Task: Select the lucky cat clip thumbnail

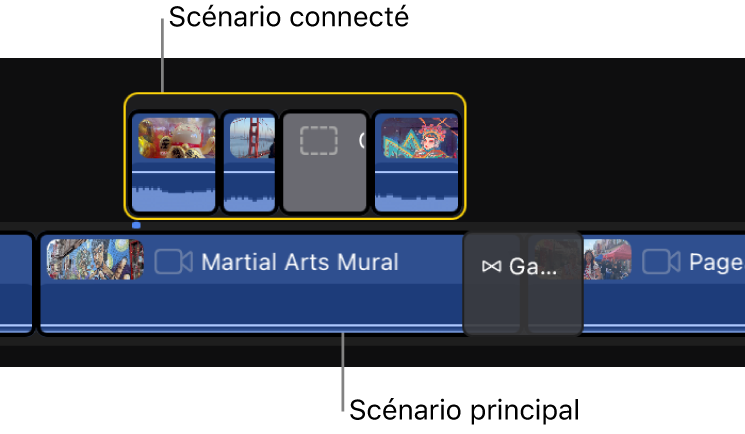Action: click(x=176, y=138)
